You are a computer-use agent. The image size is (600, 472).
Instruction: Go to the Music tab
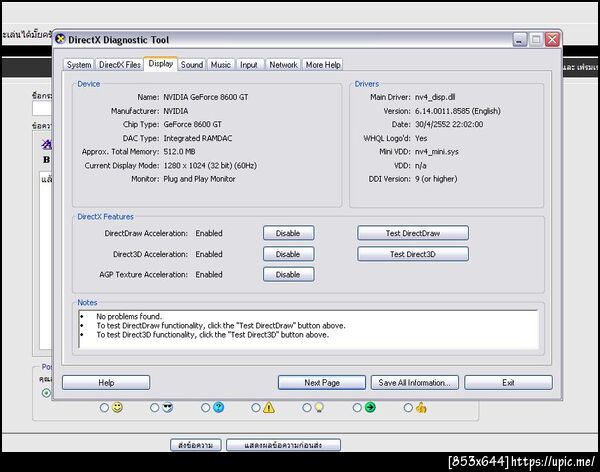tap(221, 65)
